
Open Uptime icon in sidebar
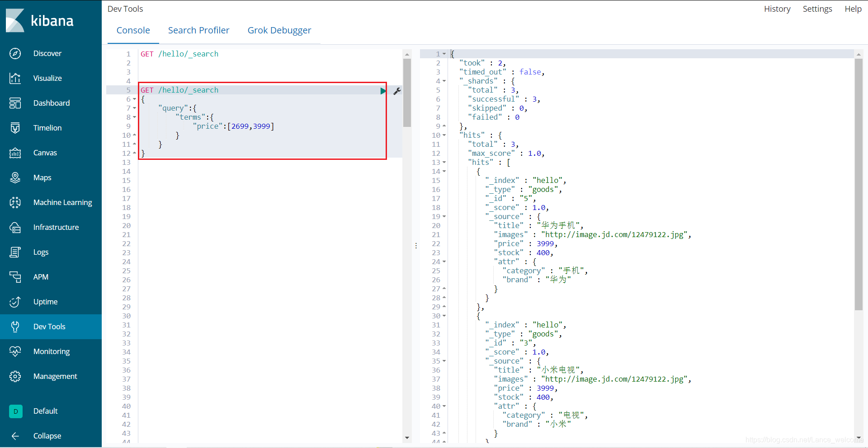tap(15, 302)
